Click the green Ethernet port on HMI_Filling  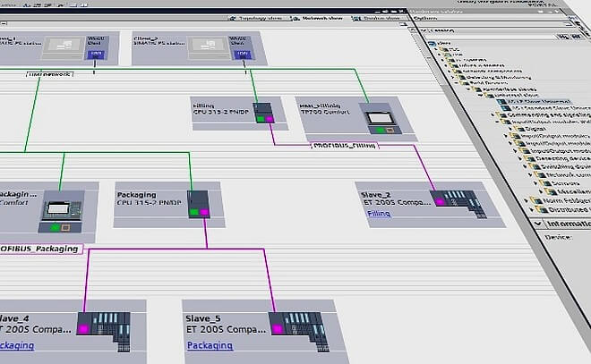[381, 131]
